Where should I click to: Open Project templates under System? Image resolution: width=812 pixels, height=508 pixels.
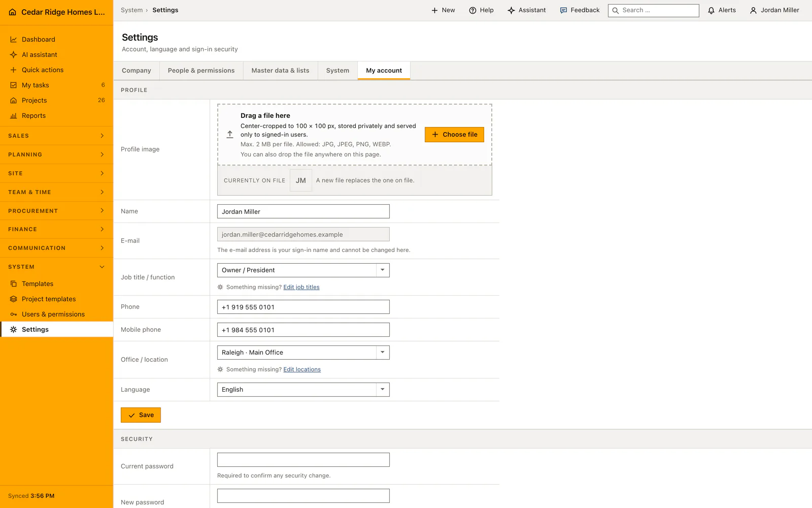tap(56, 299)
